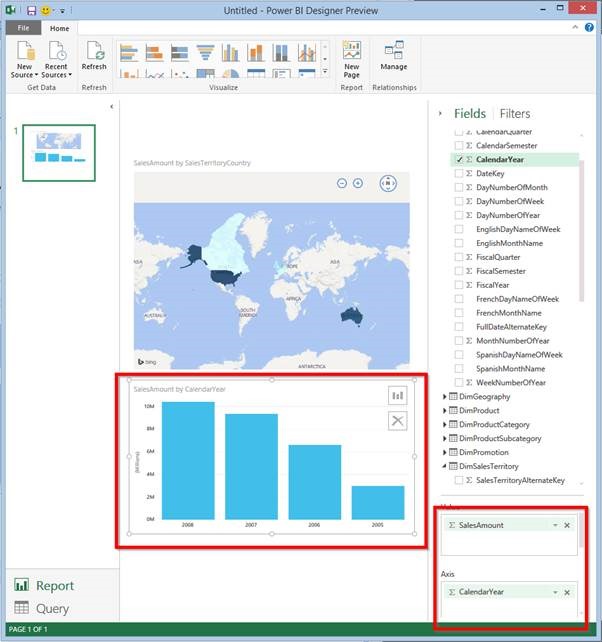Image resolution: width=602 pixels, height=642 pixels.
Task: Open the File menu
Action: [x=23, y=28]
